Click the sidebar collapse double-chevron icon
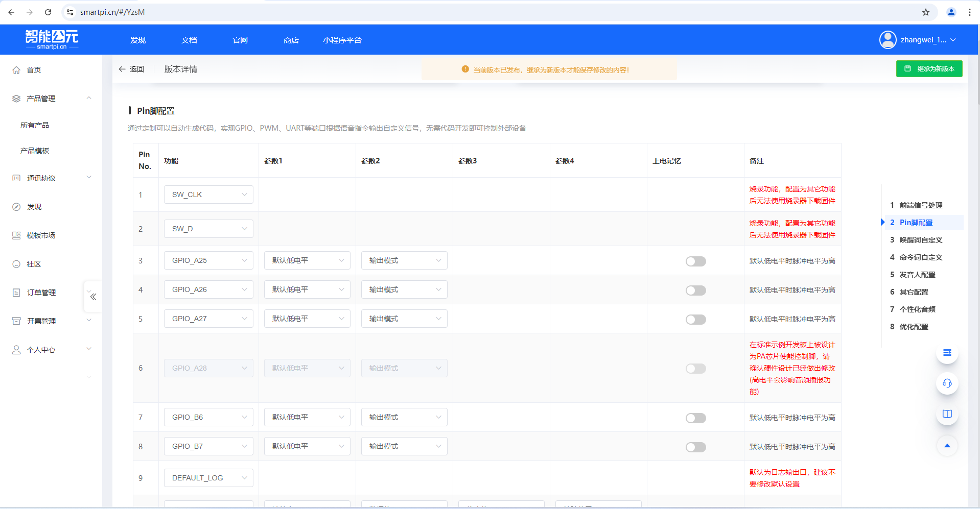Viewport: 980px width, 509px height. 93,297
